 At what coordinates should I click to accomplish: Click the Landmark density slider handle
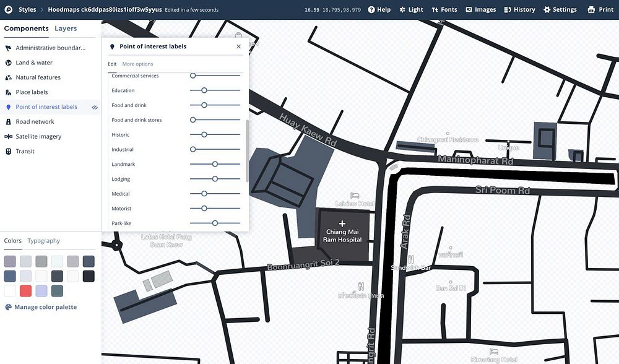(215, 164)
